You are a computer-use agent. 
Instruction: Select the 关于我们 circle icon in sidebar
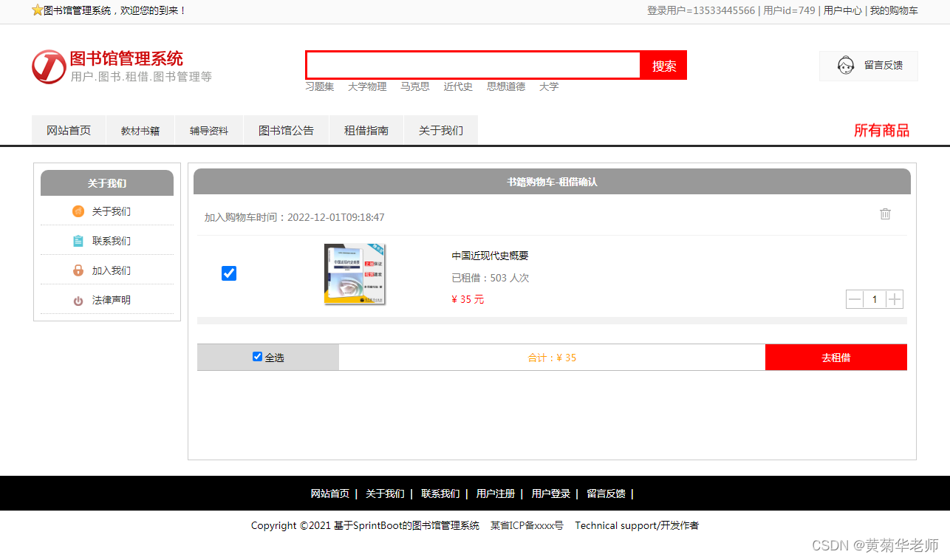78,211
